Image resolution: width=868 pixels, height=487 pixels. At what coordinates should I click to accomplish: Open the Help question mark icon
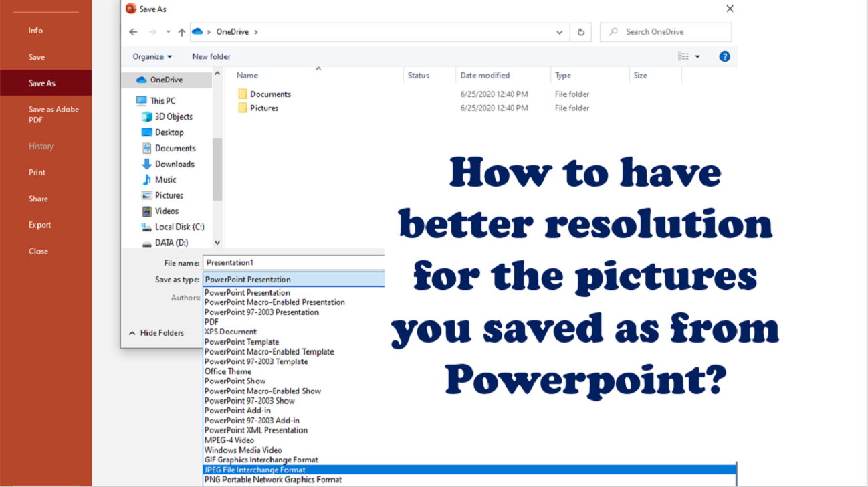pos(724,56)
